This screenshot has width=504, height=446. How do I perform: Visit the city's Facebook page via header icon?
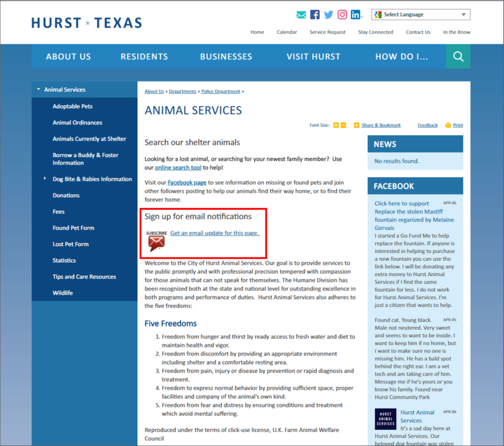[315, 14]
